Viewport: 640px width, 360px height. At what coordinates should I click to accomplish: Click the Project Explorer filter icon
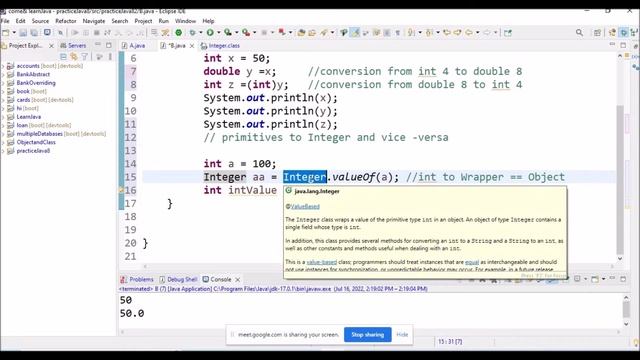(84, 57)
